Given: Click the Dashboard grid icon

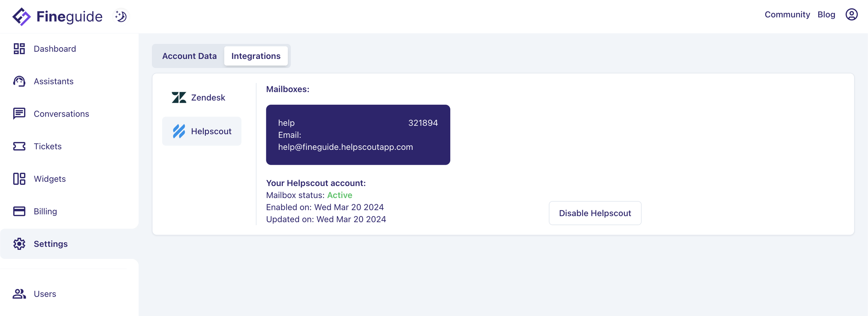Looking at the screenshot, I should [x=19, y=49].
